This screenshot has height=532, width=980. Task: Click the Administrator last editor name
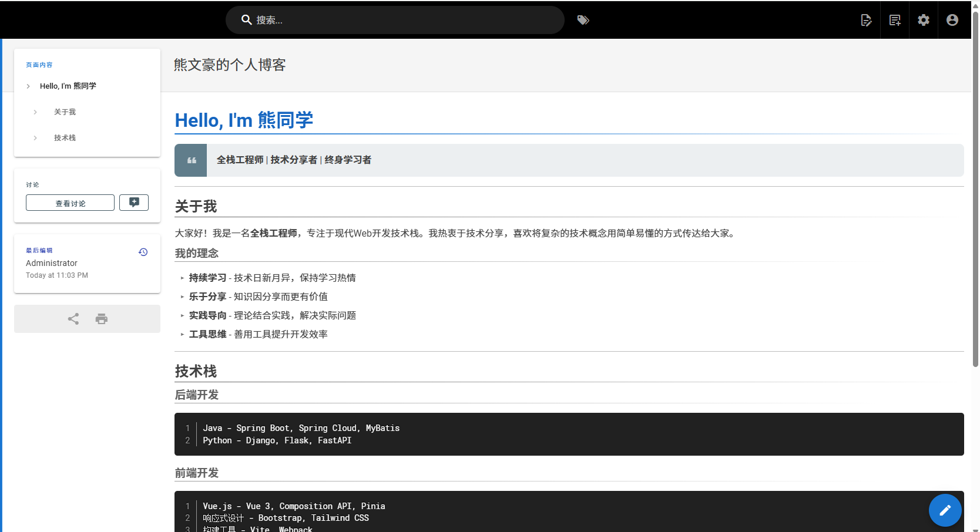52,263
